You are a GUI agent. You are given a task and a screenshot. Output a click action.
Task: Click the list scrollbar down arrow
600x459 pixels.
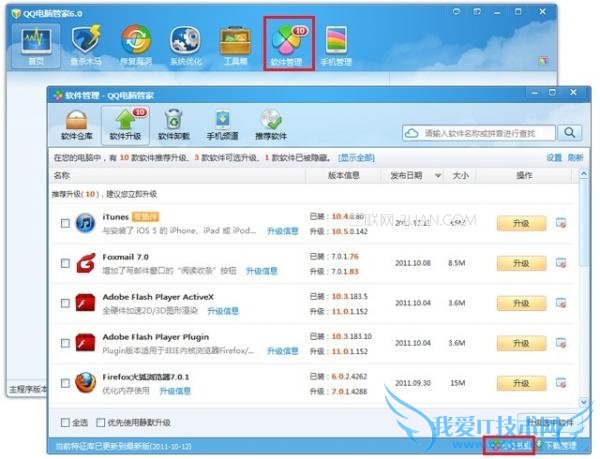click(584, 402)
